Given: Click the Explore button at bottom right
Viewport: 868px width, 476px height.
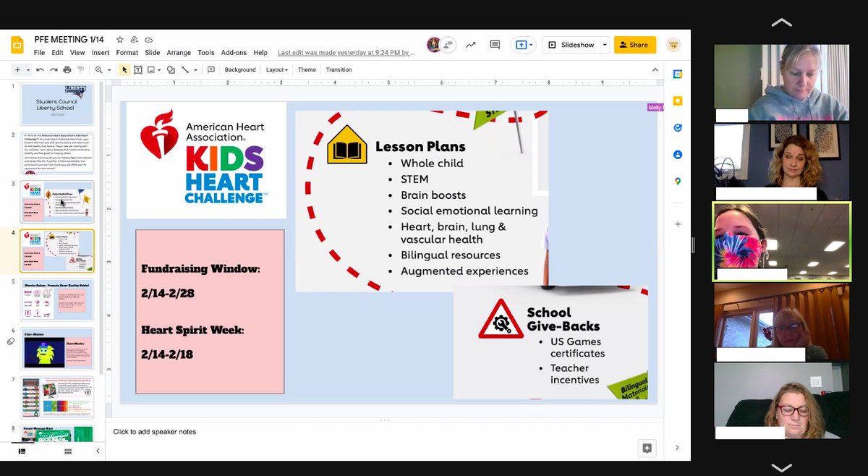Looking at the screenshot, I should pos(647,448).
